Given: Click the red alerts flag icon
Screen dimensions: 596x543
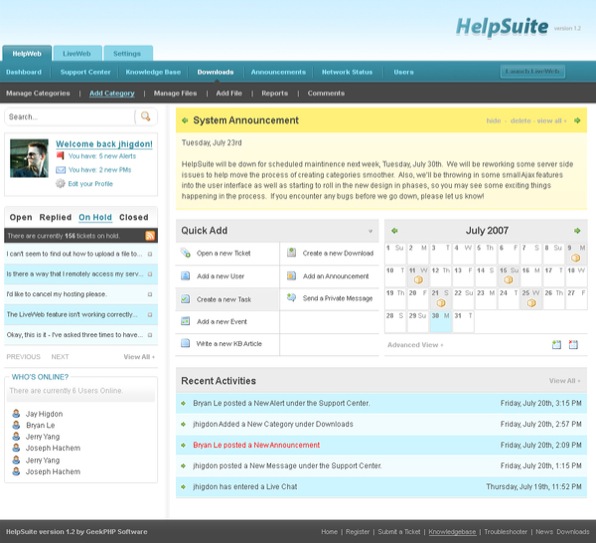Looking at the screenshot, I should pos(60,156).
